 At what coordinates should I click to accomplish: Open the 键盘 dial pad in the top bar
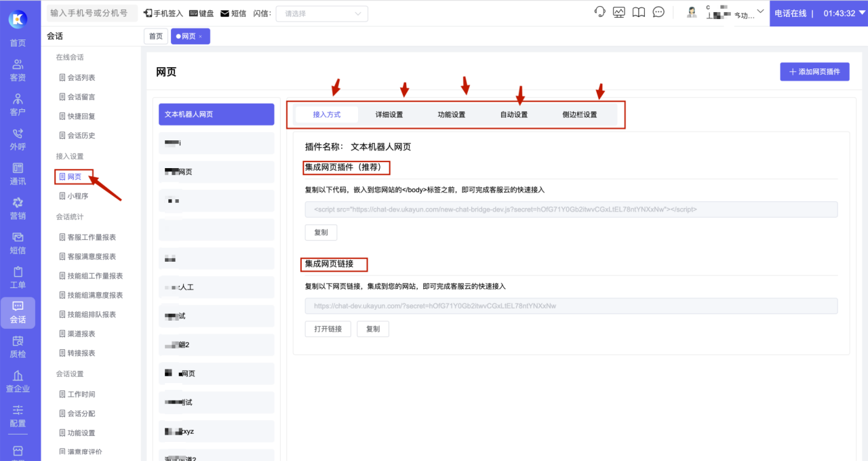pyautogui.click(x=201, y=13)
